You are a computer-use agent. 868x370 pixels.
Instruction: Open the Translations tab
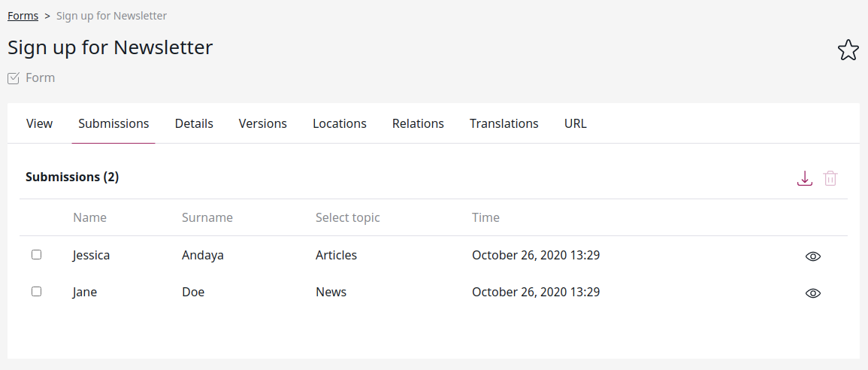coord(504,123)
